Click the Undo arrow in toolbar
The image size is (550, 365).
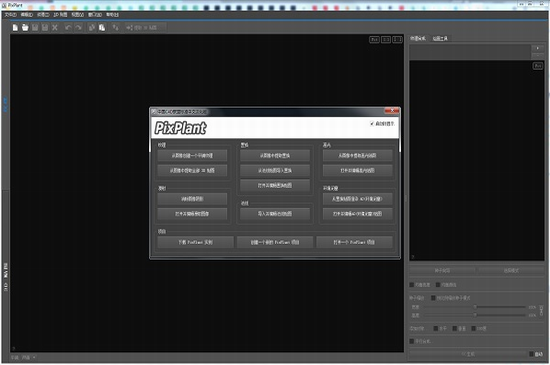[68, 27]
